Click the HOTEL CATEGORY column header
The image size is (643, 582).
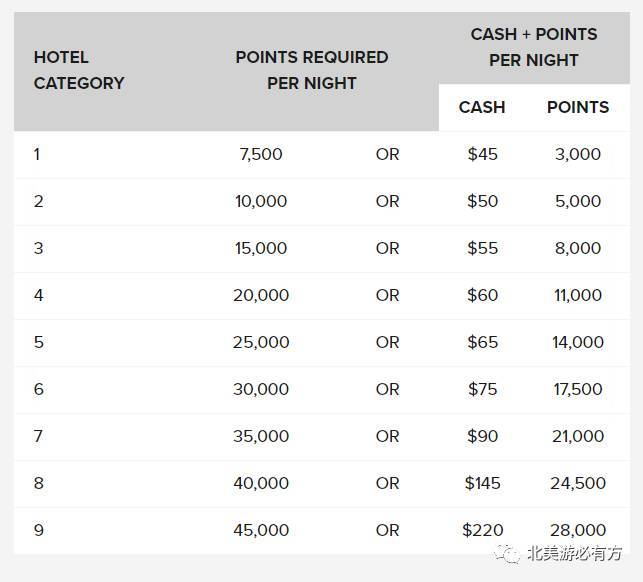tap(79, 70)
